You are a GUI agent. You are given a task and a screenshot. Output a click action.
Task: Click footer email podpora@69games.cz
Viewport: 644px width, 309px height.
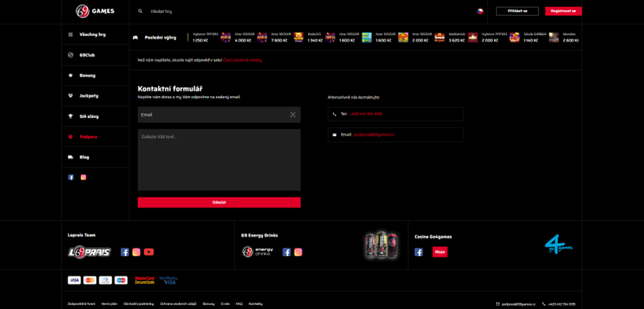pyautogui.click(x=519, y=304)
